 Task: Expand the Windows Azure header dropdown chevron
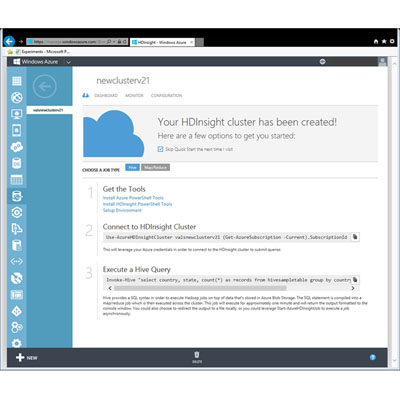[x=68, y=62]
